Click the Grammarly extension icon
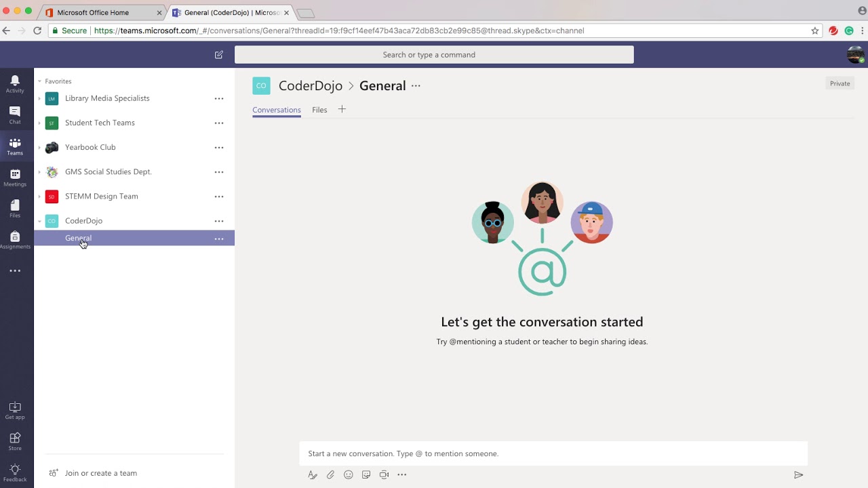868x488 pixels. pyautogui.click(x=848, y=30)
